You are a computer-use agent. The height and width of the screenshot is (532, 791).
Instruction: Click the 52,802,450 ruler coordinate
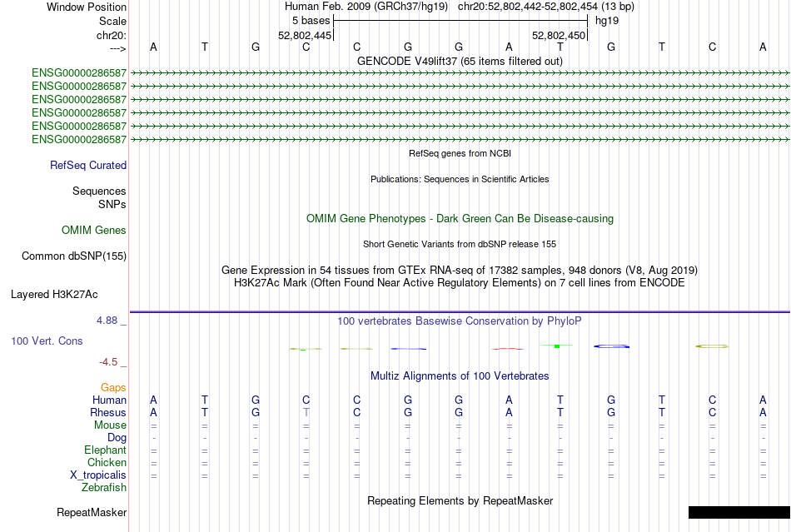[x=559, y=35]
